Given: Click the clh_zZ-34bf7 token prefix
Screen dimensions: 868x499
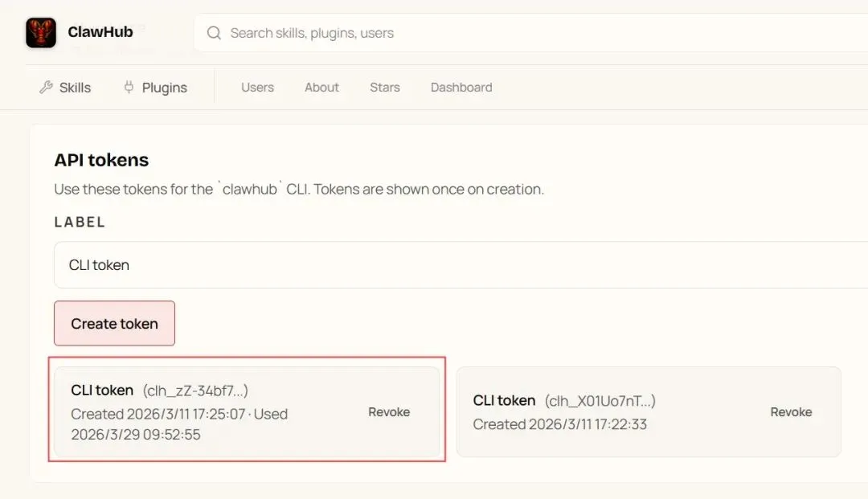Looking at the screenshot, I should click(x=195, y=391).
